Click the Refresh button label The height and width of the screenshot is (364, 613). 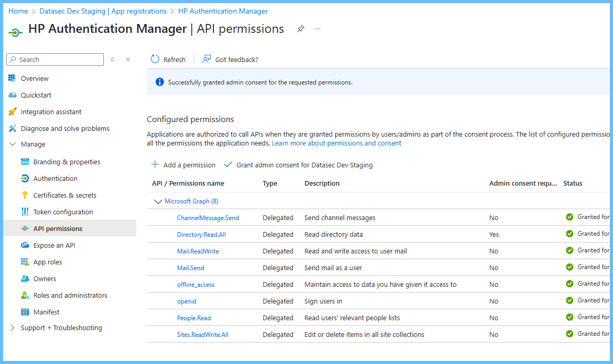click(x=174, y=60)
